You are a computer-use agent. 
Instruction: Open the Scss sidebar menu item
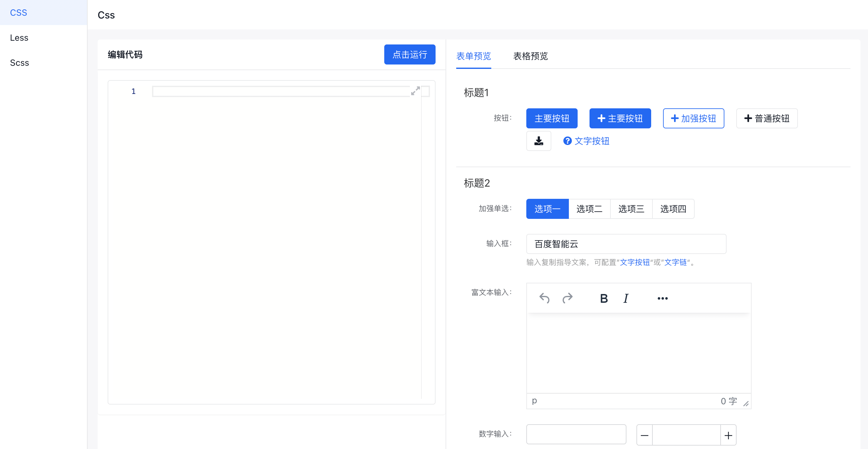19,63
